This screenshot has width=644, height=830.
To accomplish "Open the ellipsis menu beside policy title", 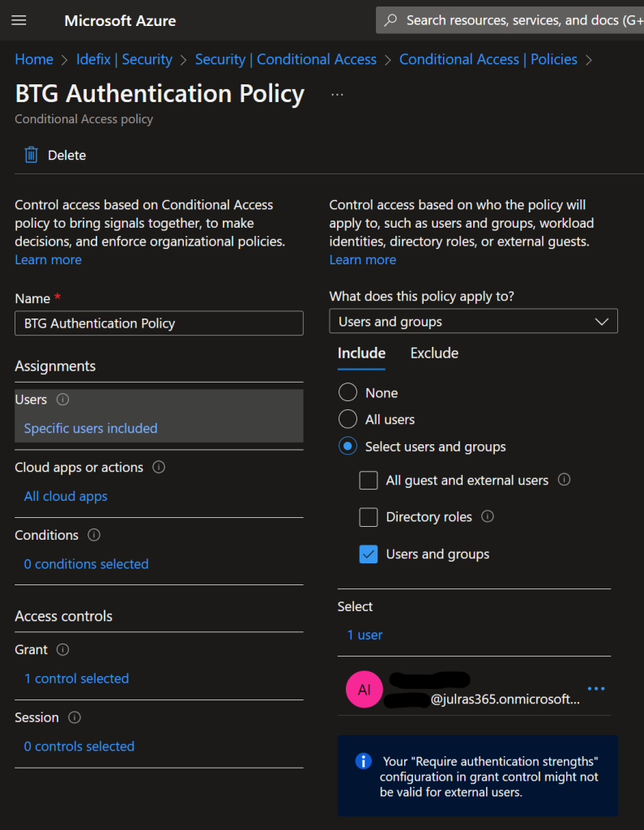I will 337,95.
